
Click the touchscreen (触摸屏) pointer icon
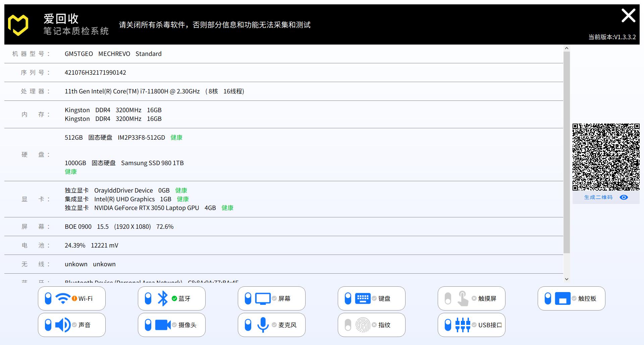pos(463,298)
